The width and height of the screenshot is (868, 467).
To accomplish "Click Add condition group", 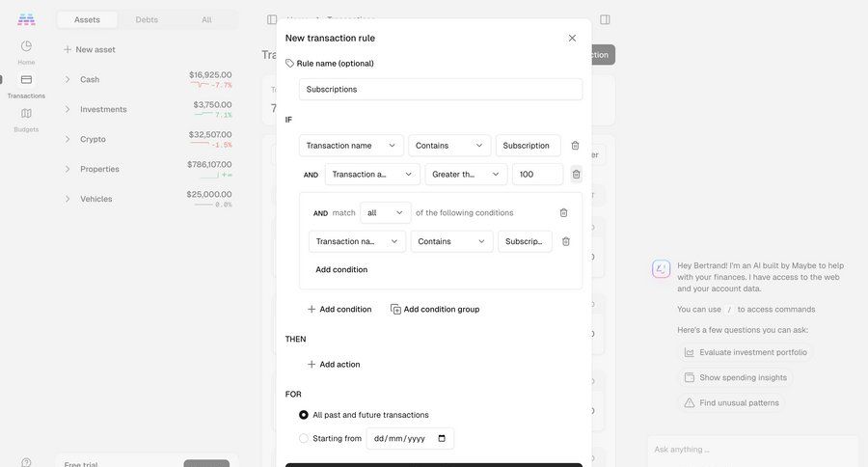I will 435,309.
